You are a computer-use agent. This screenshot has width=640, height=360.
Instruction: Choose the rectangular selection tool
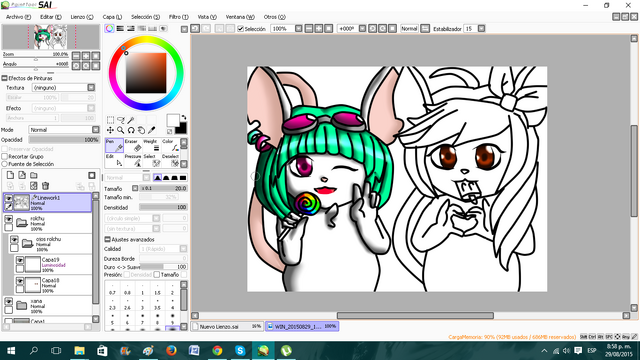pos(110,120)
